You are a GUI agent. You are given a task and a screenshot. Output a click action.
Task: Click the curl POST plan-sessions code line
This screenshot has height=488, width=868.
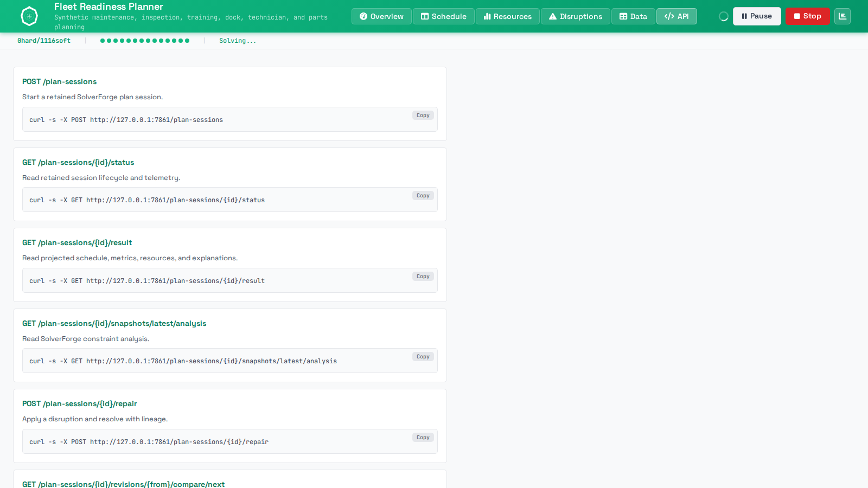click(126, 120)
